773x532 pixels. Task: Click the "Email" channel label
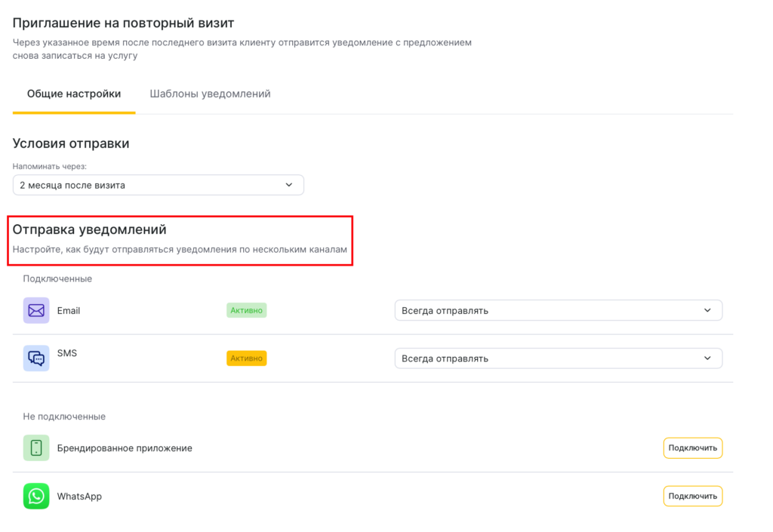[69, 311]
